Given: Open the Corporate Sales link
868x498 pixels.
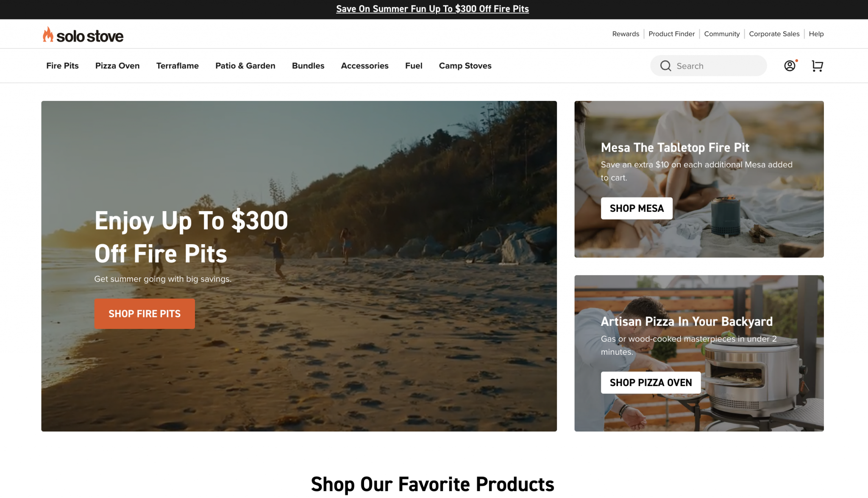Looking at the screenshot, I should point(774,34).
